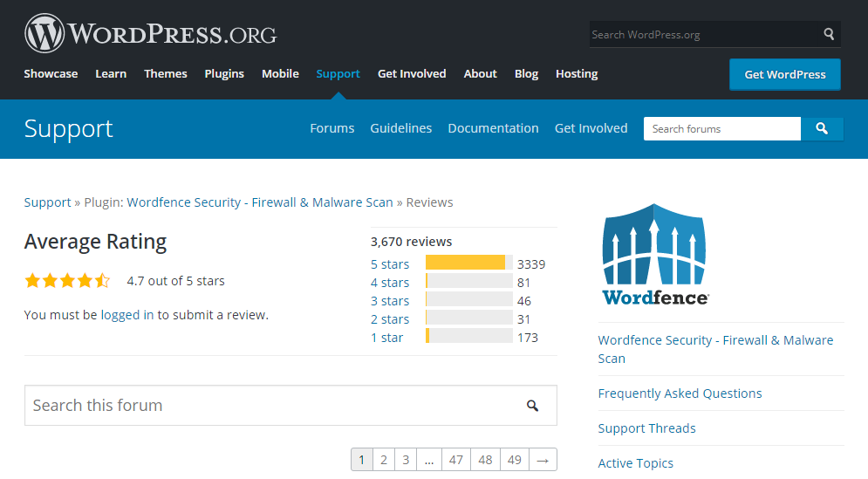This screenshot has width=868, height=479.
Task: Click the 5 stars yellow rating bar
Action: point(466,263)
